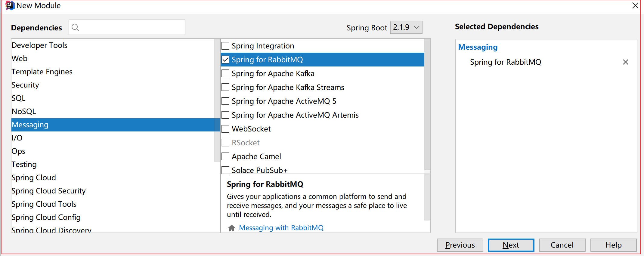
Task: Select the Messaging category
Action: (x=116, y=125)
